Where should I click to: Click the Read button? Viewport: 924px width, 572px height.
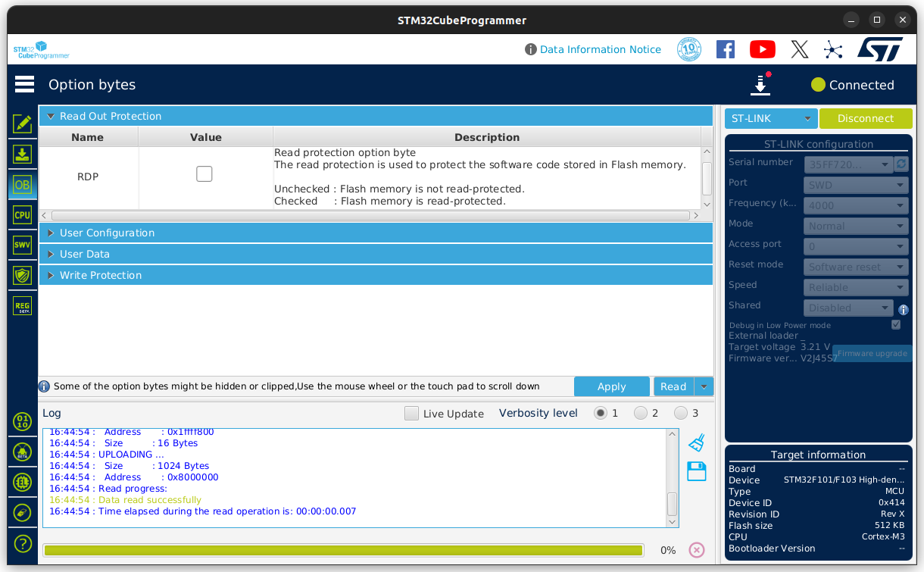[x=673, y=386]
